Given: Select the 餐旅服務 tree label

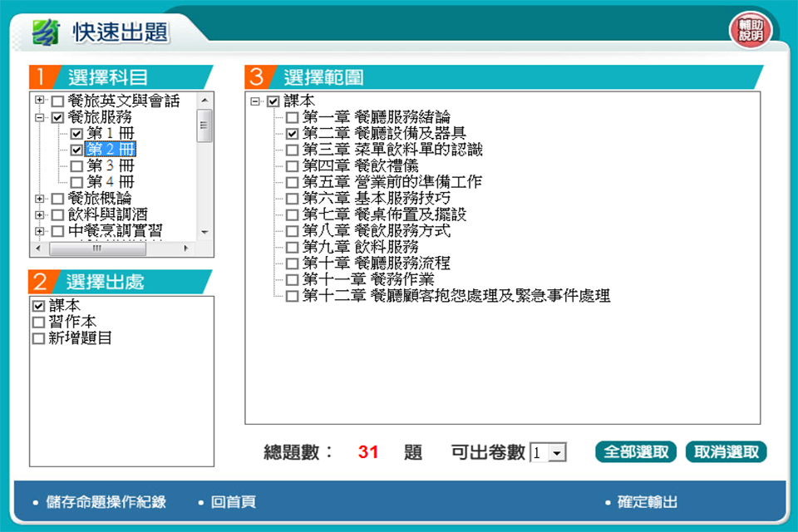Looking at the screenshot, I should click(x=100, y=117).
